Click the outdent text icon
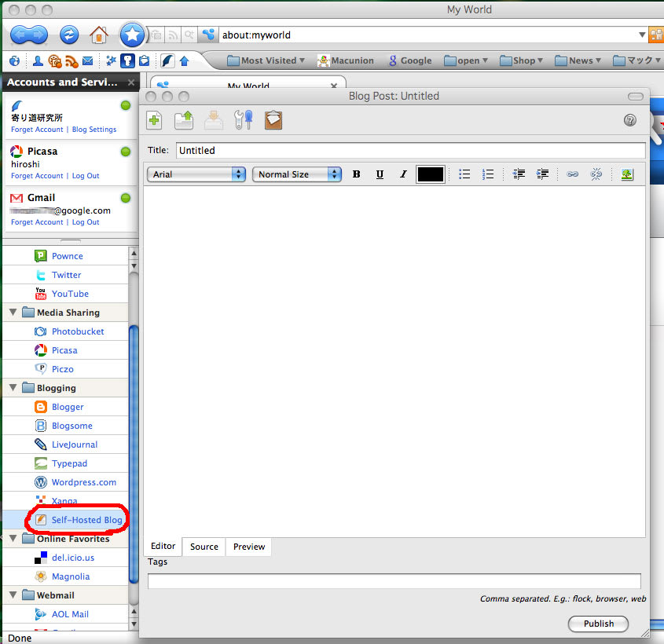This screenshot has width=664, height=644. [519, 174]
